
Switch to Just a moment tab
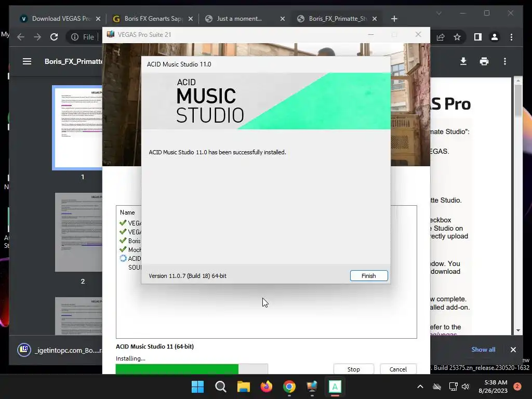coord(239,19)
